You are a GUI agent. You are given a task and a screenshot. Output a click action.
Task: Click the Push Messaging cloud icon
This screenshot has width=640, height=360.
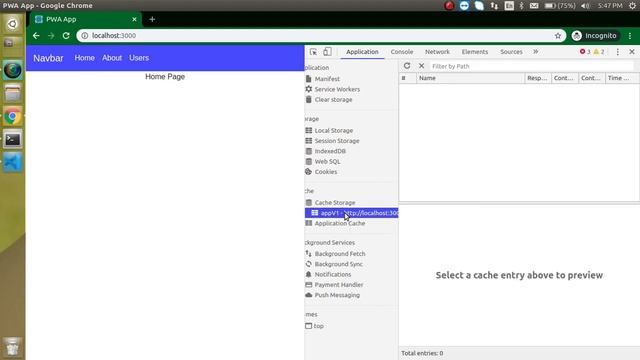(309, 295)
